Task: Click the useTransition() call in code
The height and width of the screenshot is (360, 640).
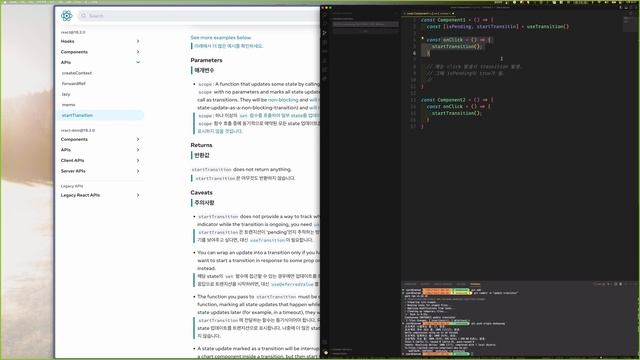Action: 547,27
